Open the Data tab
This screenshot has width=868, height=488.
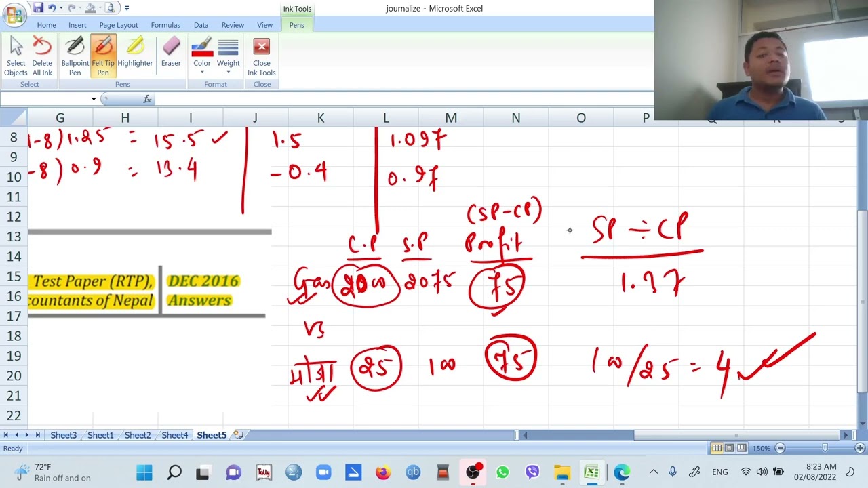click(201, 25)
